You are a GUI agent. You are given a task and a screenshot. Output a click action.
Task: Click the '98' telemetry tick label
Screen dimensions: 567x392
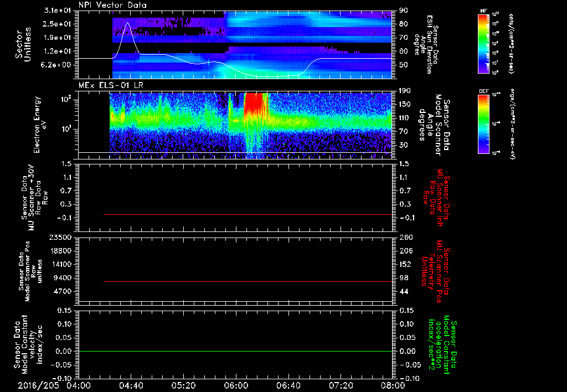403,278
